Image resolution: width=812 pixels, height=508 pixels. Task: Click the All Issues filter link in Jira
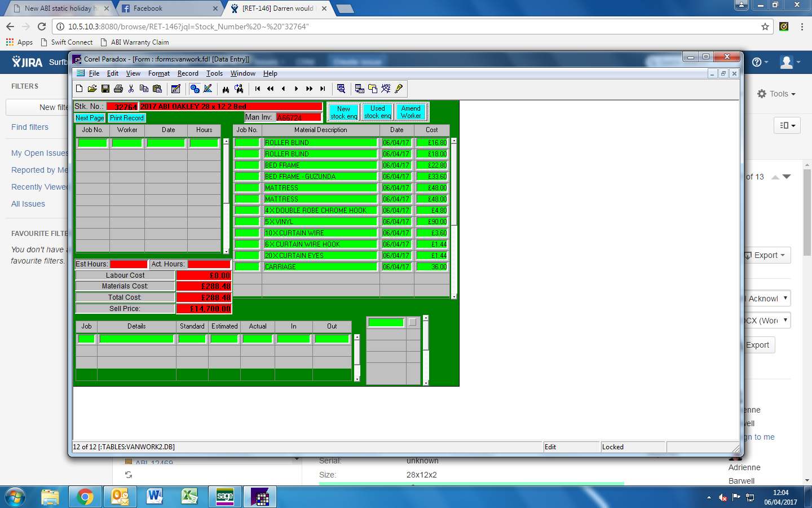[28, 204]
